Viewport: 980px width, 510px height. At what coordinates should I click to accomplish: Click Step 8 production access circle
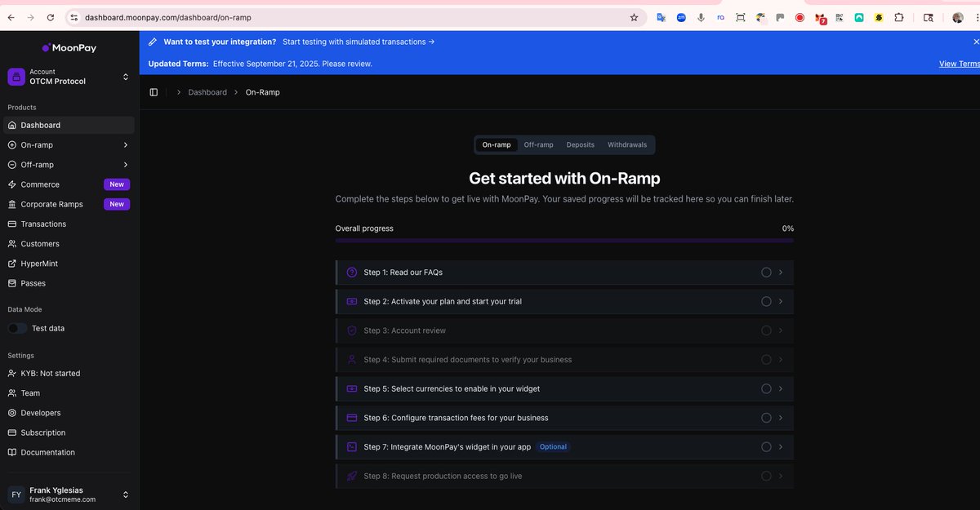pyautogui.click(x=766, y=476)
